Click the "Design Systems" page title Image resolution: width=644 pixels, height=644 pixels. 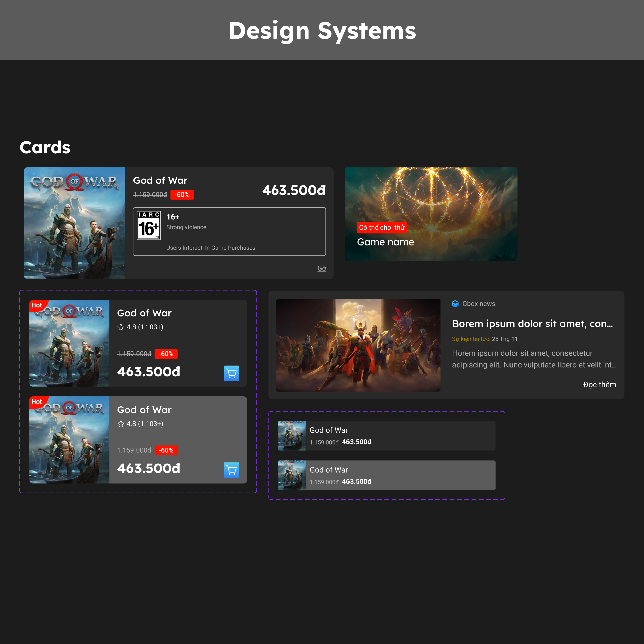(x=322, y=31)
